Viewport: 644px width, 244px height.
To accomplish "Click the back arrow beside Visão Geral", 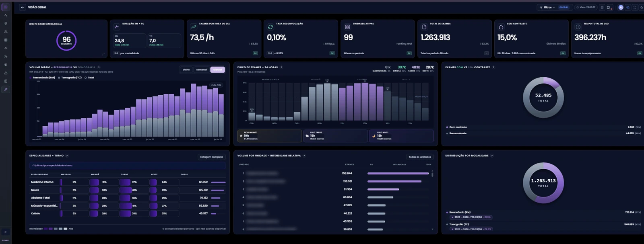I will 23,7.
